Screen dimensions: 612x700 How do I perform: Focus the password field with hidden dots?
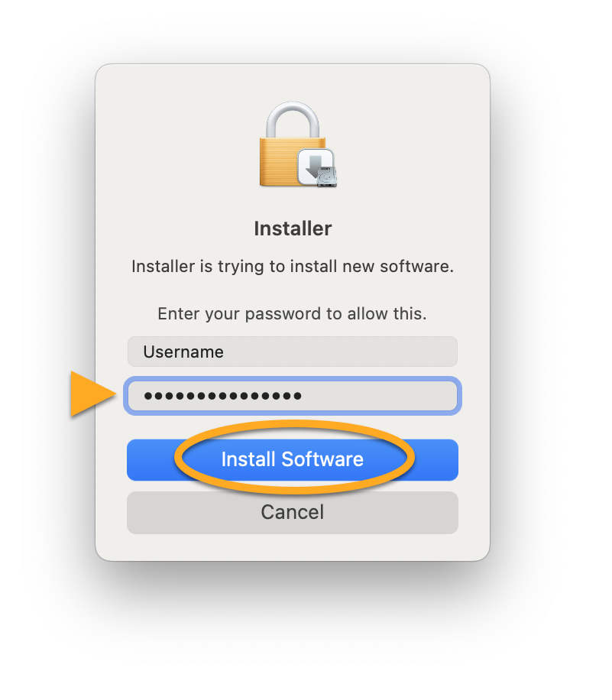coord(293,396)
